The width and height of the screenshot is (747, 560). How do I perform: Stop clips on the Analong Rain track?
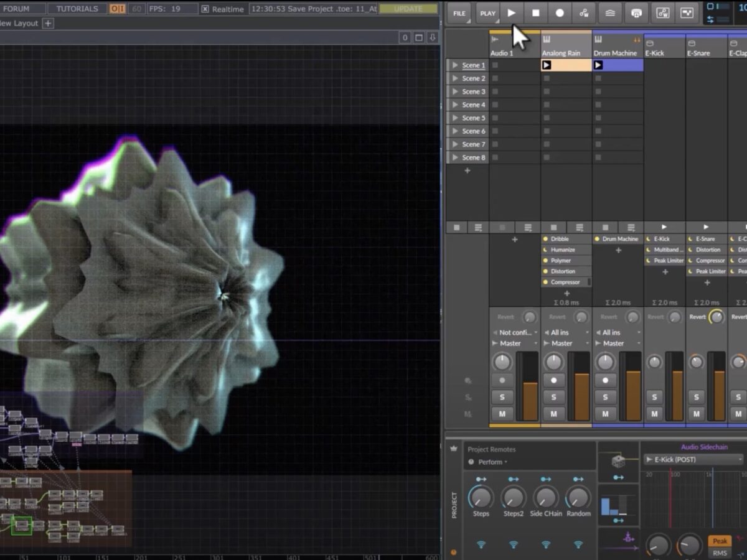pyautogui.click(x=553, y=228)
